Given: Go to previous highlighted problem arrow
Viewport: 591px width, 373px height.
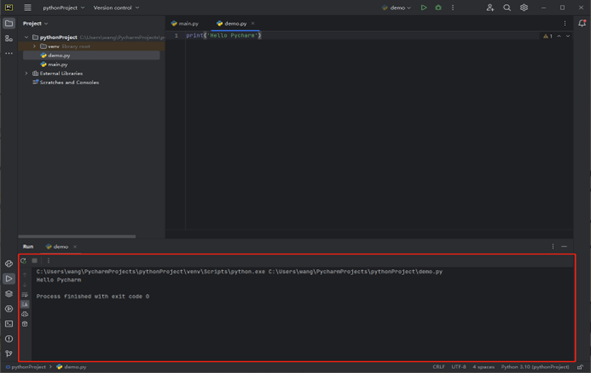Looking at the screenshot, I should (559, 36).
